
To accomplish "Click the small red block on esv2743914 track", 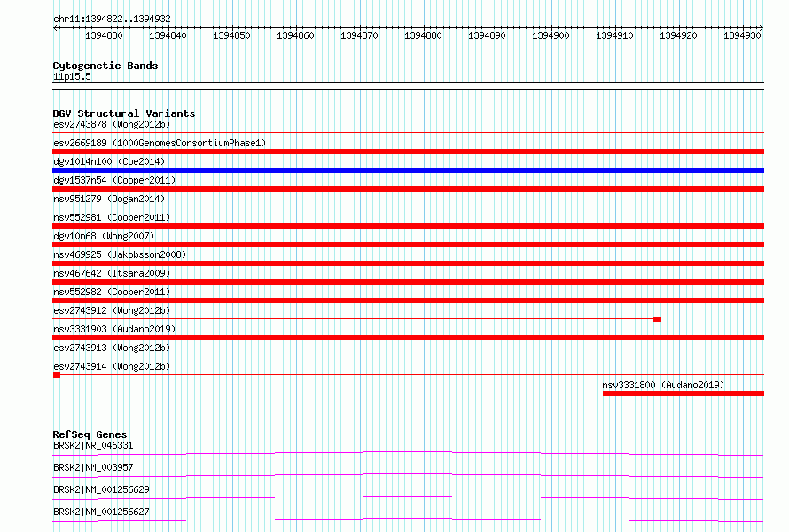I will click(57, 375).
